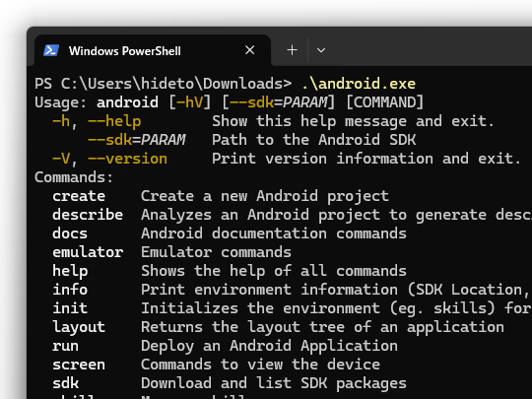This screenshot has height=399, width=532.
Task: Click 'Print version information and exit.' text
Action: point(366,159)
